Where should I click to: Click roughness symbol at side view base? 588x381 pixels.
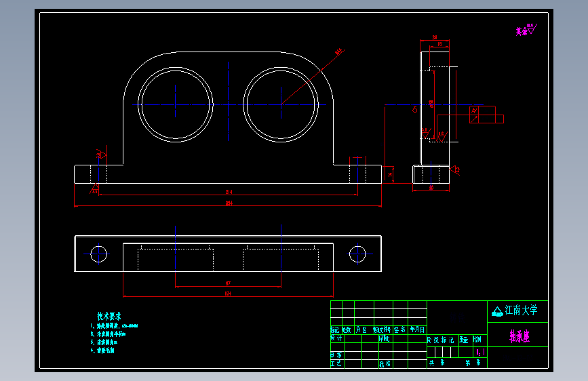(455, 170)
